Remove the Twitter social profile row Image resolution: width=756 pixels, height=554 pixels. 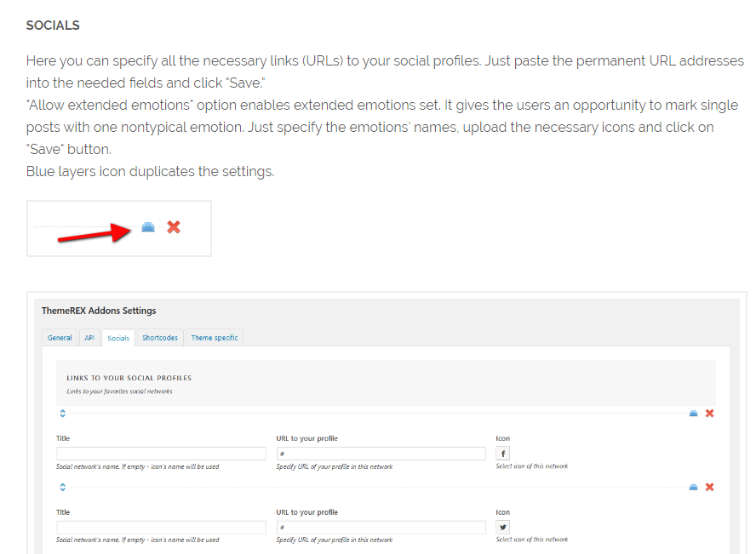click(x=710, y=487)
